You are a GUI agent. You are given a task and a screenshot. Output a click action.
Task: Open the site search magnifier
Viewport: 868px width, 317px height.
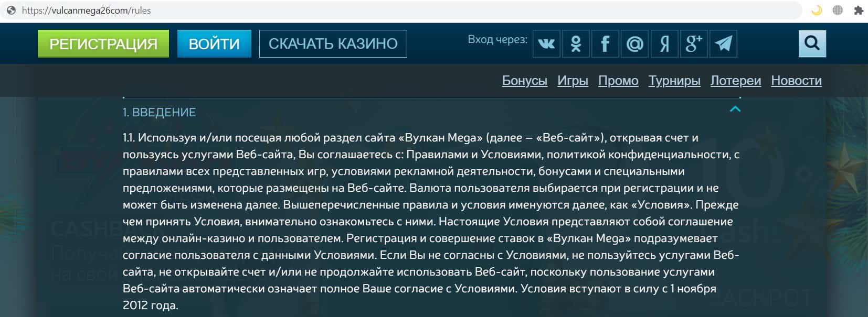tap(812, 43)
